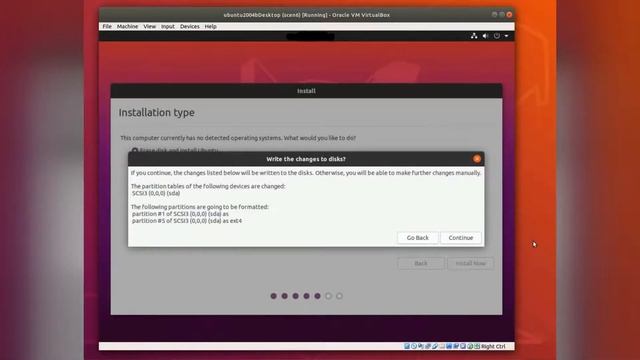This screenshot has height=360, width=640.
Task: Click the 'SCSI3 (0,0,0) (sda)' device line
Action: (x=156, y=193)
